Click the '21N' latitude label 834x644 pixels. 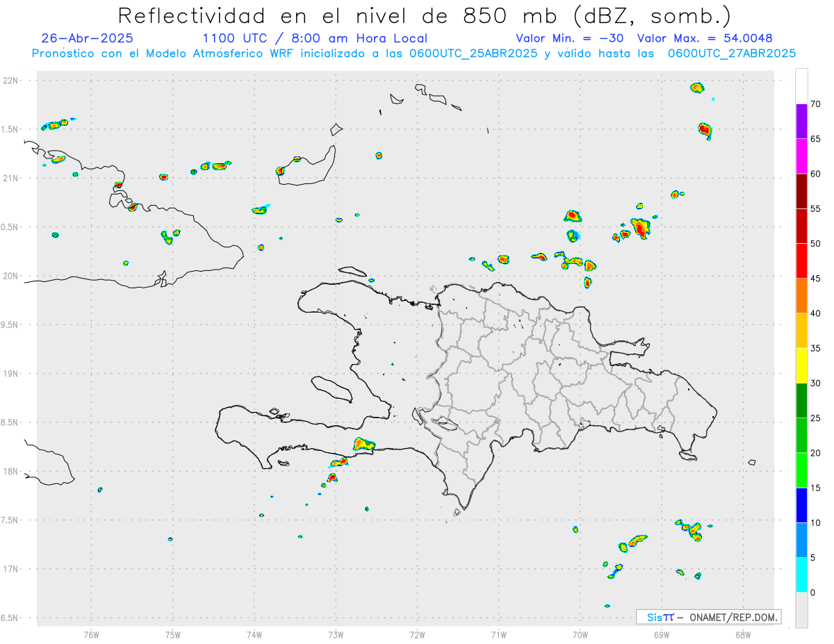[x=11, y=178]
